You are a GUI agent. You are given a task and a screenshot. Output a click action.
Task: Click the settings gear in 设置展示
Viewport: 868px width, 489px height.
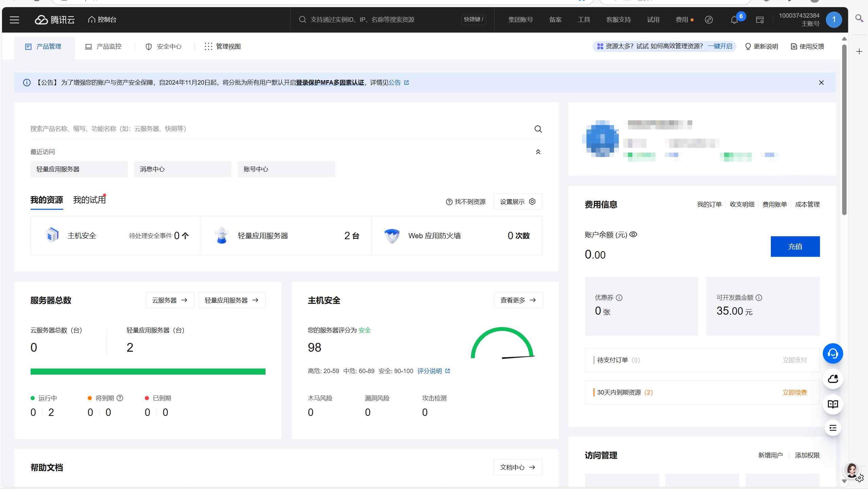tap(532, 202)
